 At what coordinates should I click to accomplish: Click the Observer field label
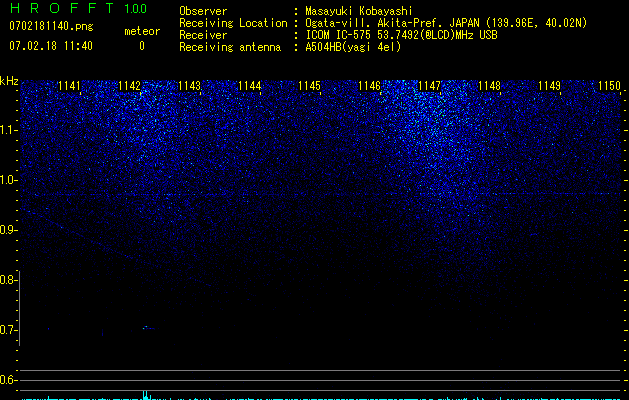[203, 11]
